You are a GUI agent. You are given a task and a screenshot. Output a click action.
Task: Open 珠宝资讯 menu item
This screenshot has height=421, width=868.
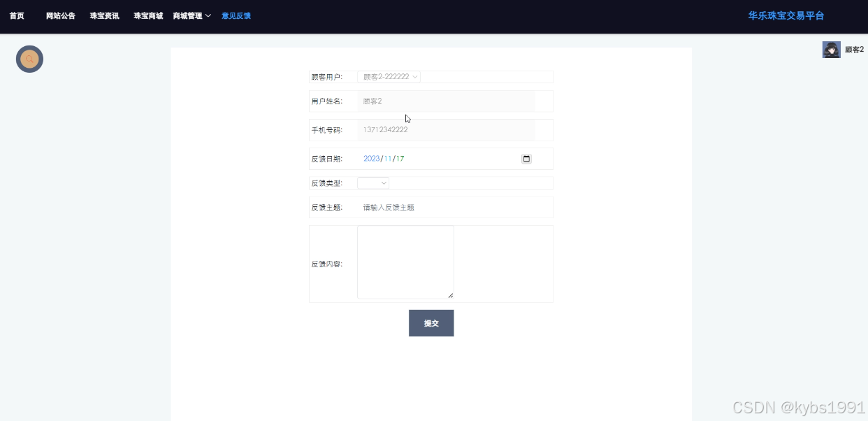[105, 16]
